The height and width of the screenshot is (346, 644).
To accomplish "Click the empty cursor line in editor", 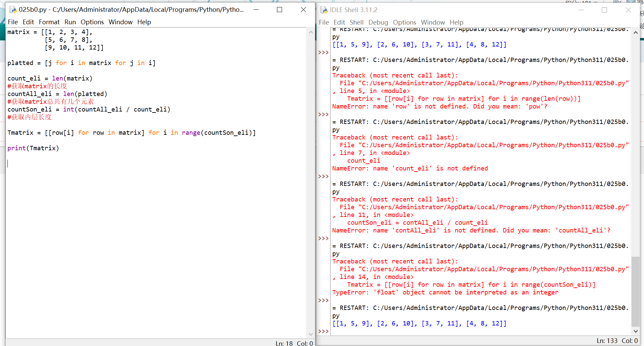I will 155,163.
